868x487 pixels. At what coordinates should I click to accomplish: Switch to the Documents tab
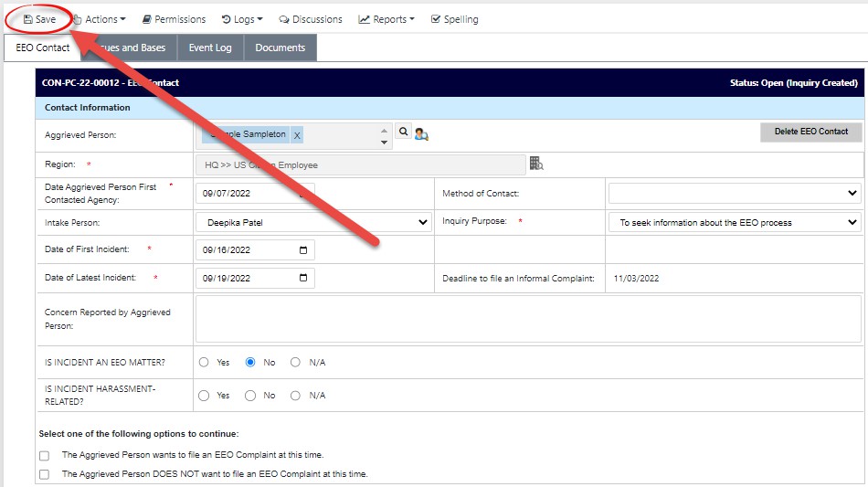[x=281, y=48]
